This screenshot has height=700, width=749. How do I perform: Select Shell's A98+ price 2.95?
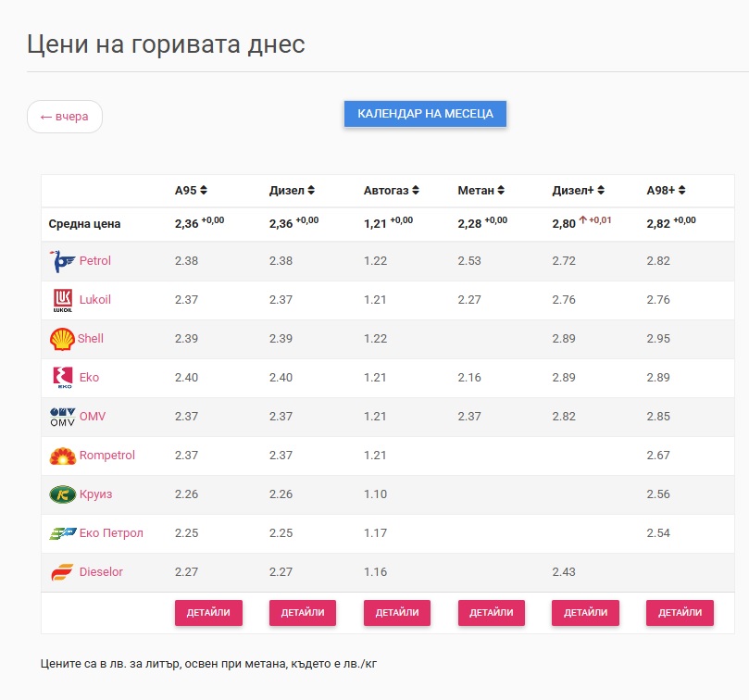pyautogui.click(x=658, y=338)
